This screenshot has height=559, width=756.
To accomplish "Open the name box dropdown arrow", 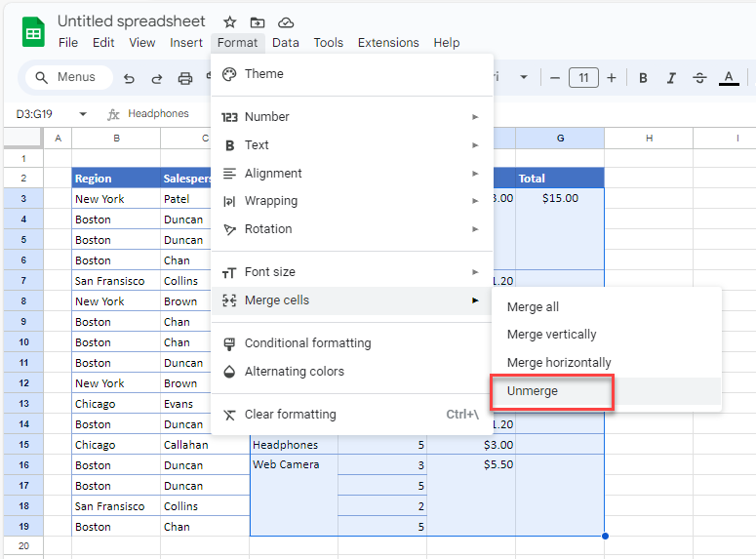I will pyautogui.click(x=83, y=114).
